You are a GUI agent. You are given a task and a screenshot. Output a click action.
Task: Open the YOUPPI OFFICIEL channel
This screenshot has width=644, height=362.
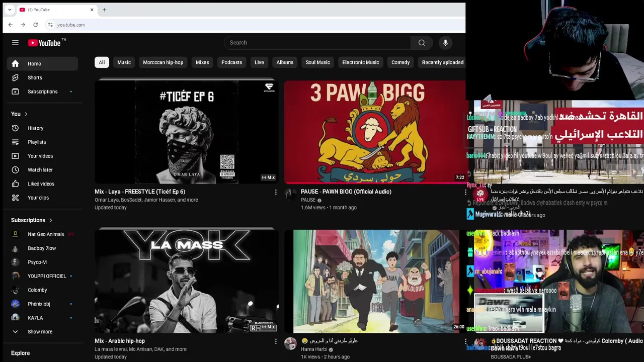42,276
